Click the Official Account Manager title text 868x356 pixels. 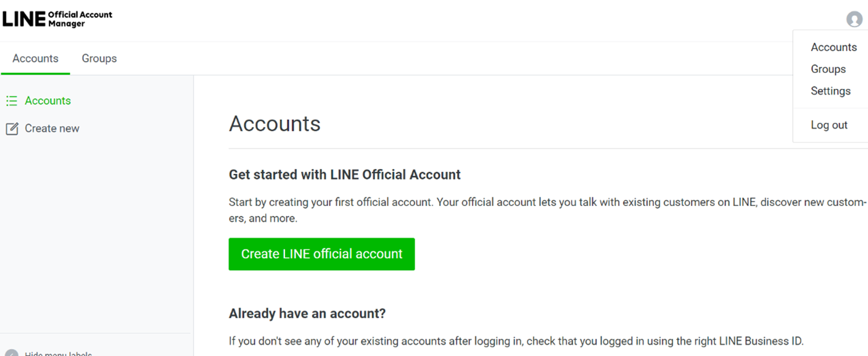point(80,19)
